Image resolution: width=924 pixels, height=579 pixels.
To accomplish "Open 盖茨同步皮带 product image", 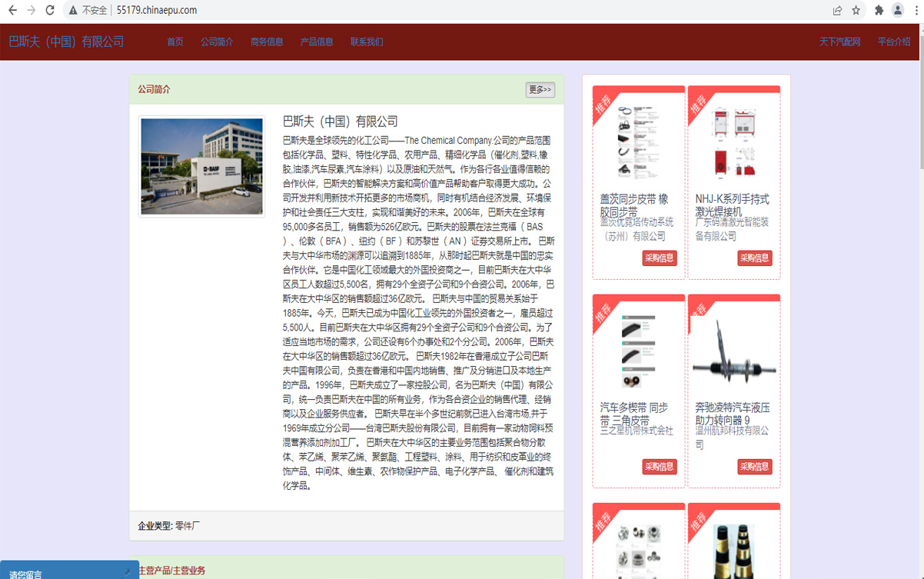I will pyautogui.click(x=638, y=143).
